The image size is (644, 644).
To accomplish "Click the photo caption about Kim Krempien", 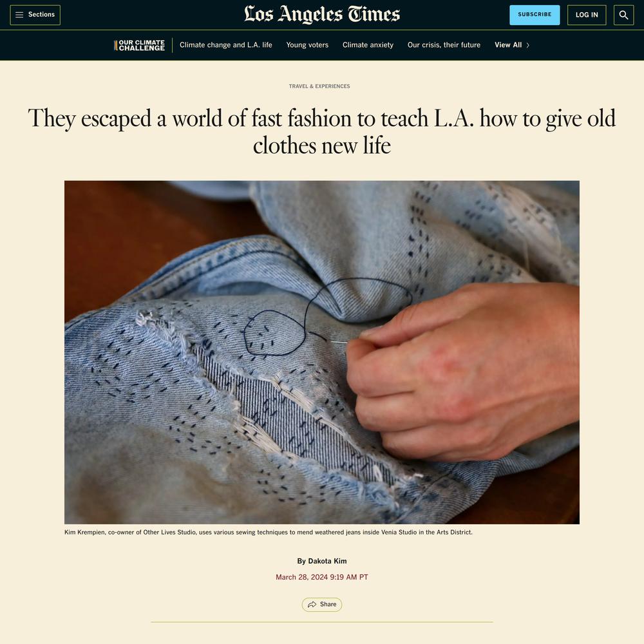I will [268, 533].
